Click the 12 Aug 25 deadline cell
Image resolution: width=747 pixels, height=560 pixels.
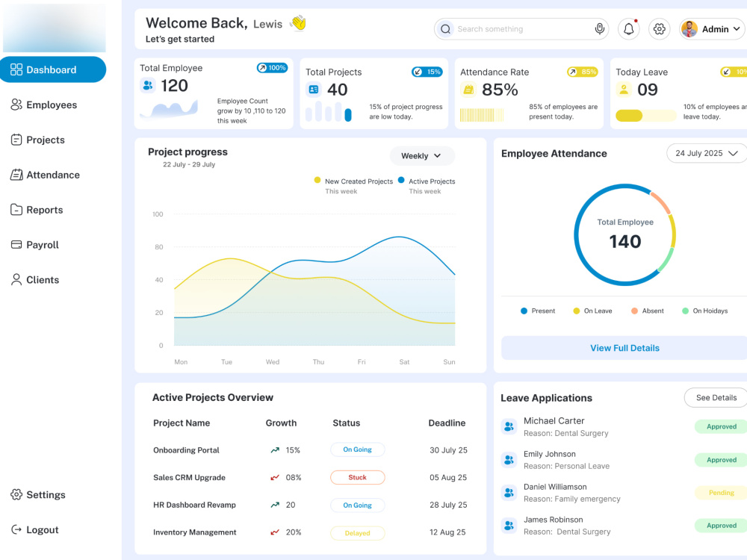point(447,532)
